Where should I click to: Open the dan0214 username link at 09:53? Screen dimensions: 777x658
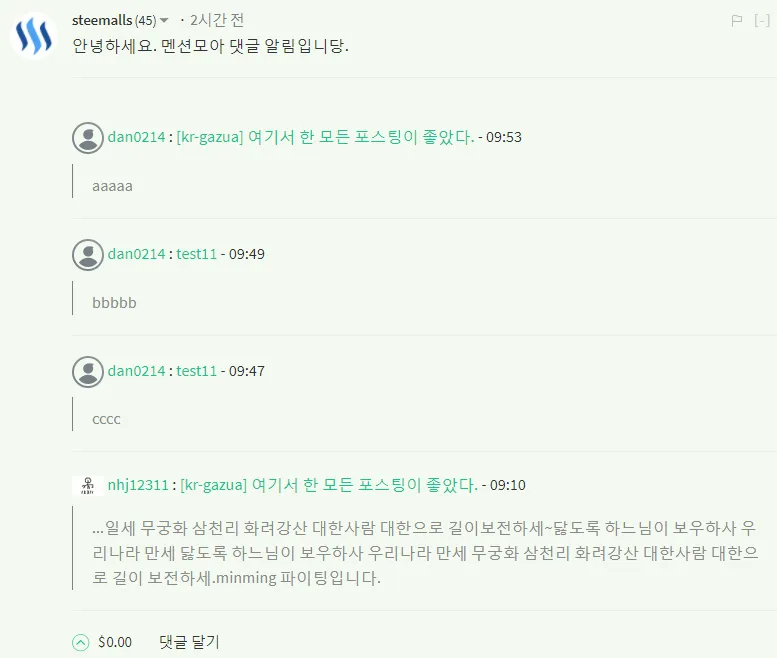[136, 138]
